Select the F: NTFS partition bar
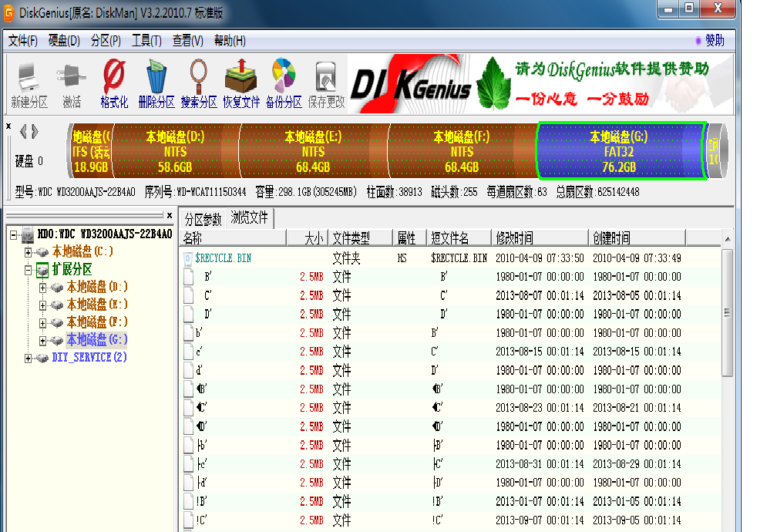The image size is (777, 532). click(462, 151)
